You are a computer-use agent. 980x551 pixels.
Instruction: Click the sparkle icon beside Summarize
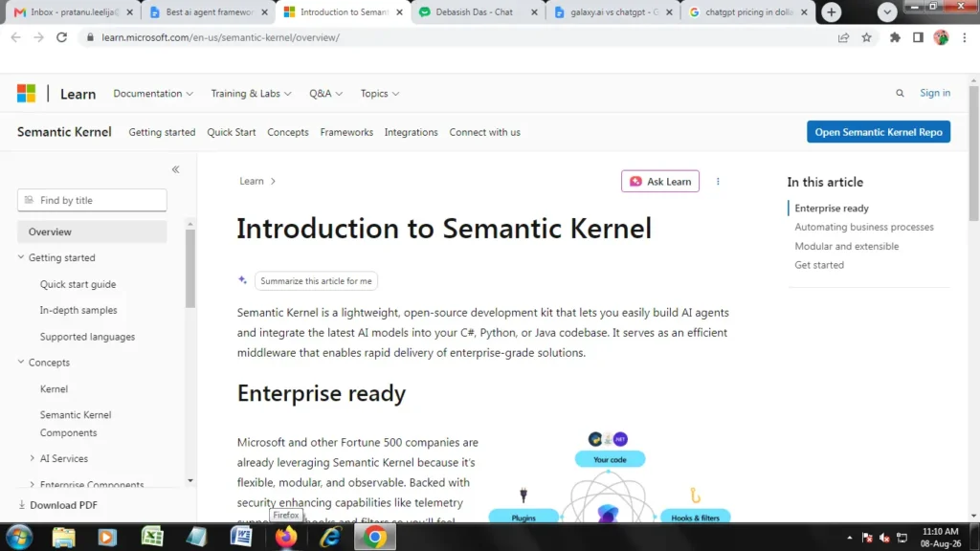pyautogui.click(x=242, y=280)
